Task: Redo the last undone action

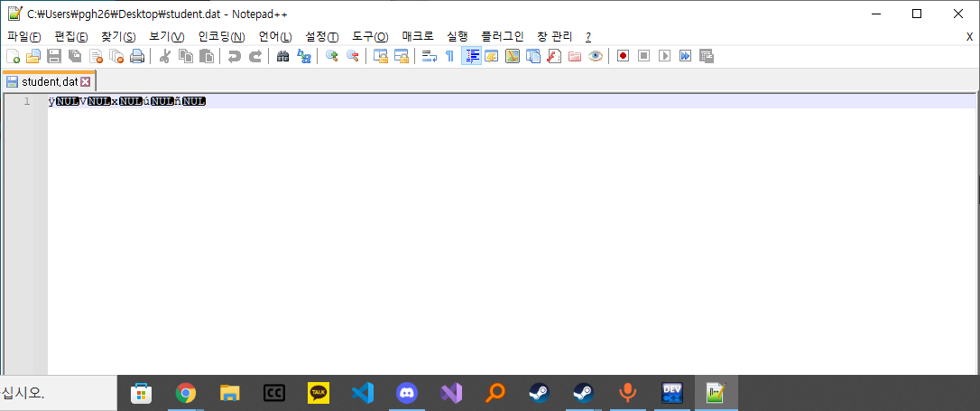Action: click(255, 56)
